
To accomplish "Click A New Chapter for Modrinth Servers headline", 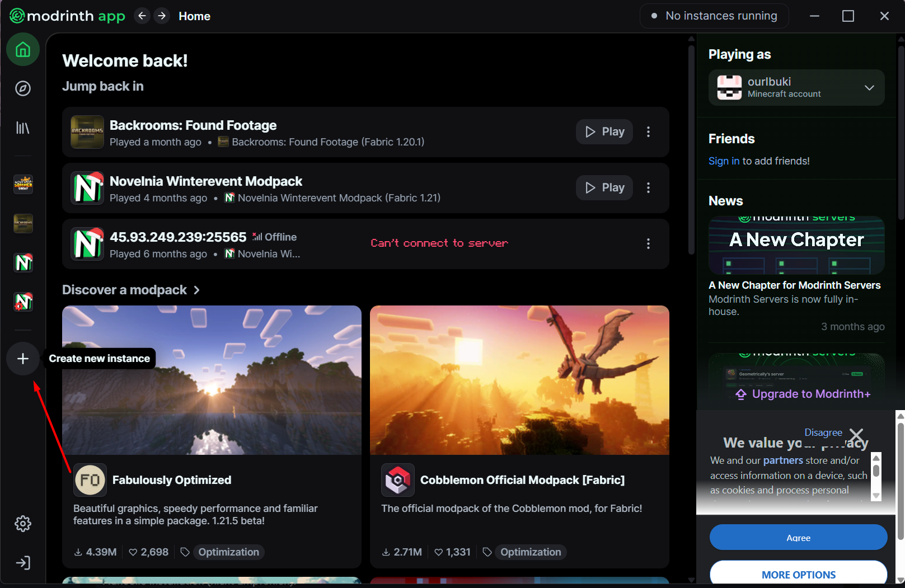I will pos(794,285).
